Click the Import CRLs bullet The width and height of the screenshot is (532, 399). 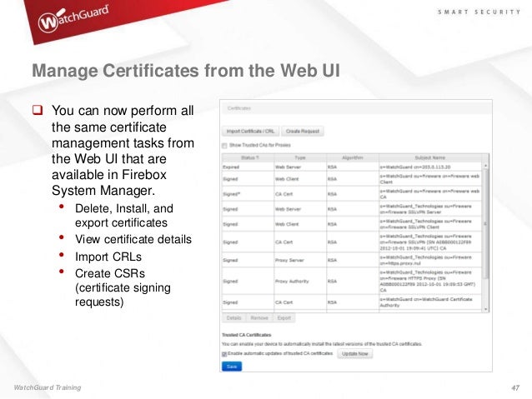click(108, 257)
